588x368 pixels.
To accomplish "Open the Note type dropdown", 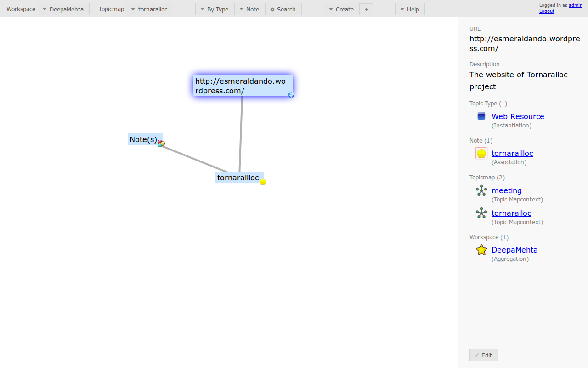I will pos(249,9).
